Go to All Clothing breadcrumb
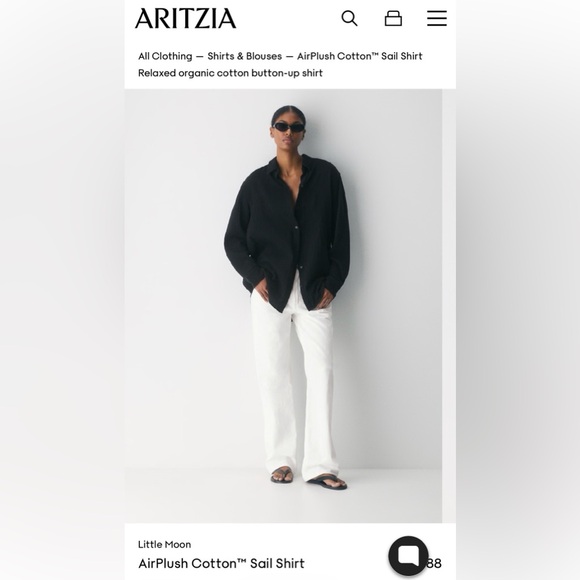Viewport: 580px width, 580px height. pos(165,56)
